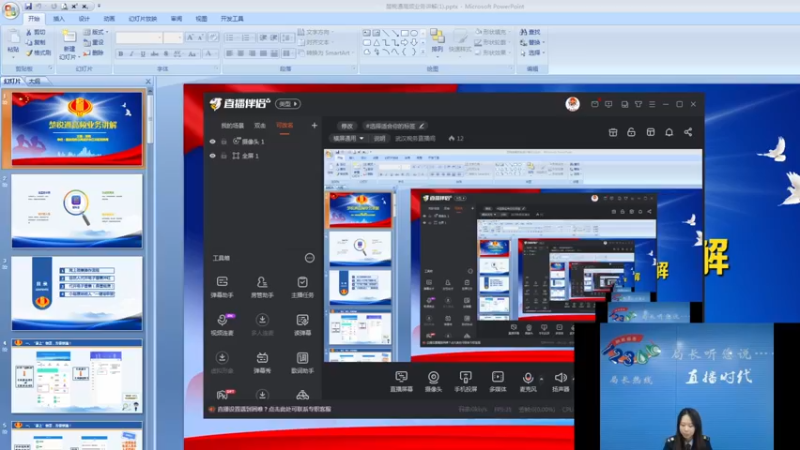
Task: Open the mail message icon with red dot
Action: pyautogui.click(x=595, y=104)
